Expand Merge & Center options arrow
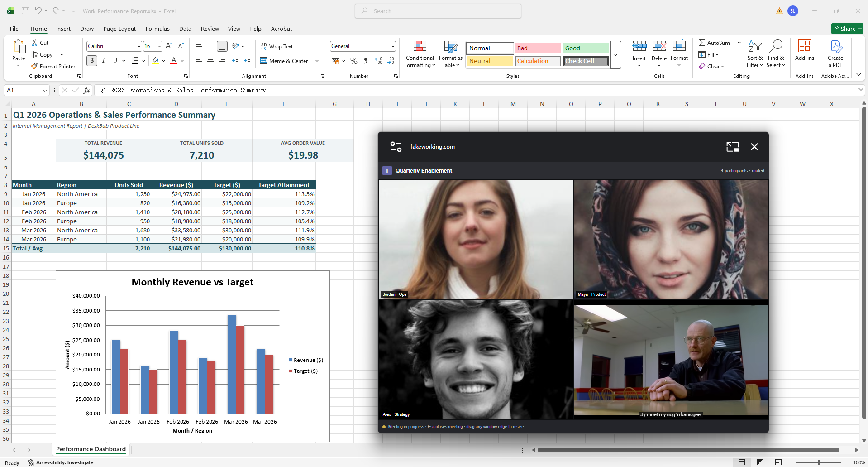This screenshot has width=868, height=467. click(x=317, y=61)
